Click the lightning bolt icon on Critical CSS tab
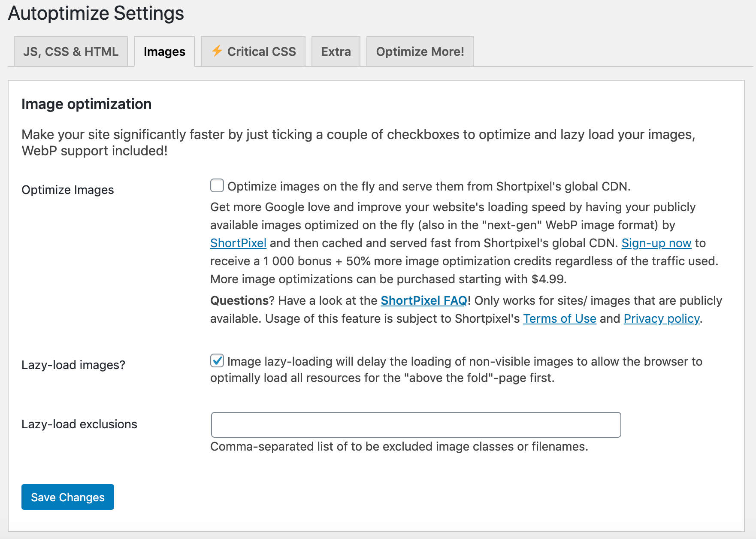The height and width of the screenshot is (539, 756). pos(217,51)
